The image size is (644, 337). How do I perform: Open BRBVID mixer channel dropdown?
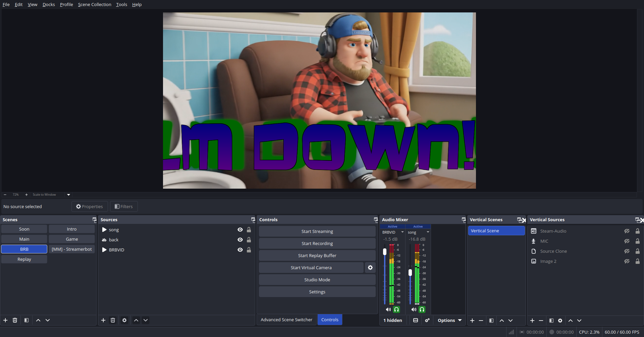pyautogui.click(x=402, y=232)
